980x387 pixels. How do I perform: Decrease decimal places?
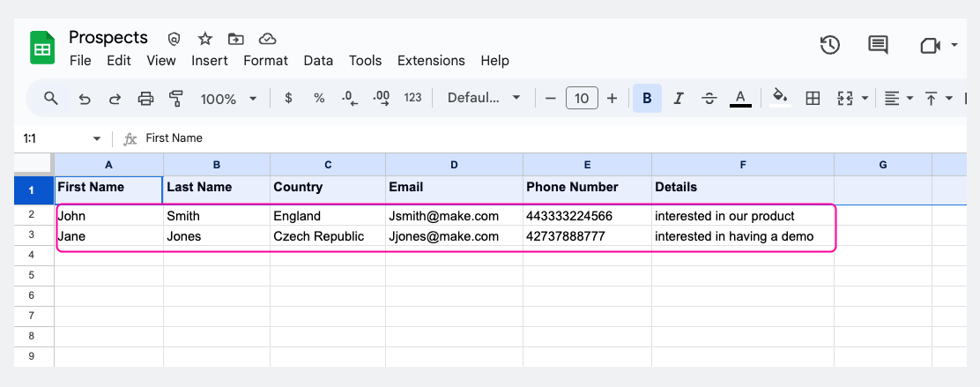click(350, 98)
